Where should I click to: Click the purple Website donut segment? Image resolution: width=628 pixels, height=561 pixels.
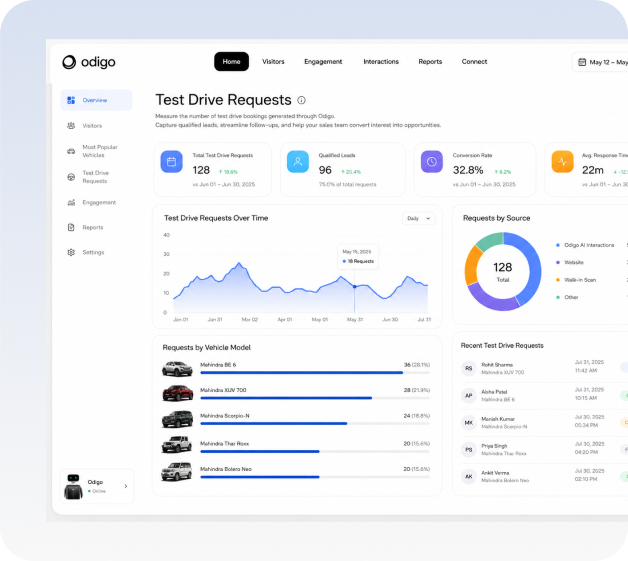493,301
